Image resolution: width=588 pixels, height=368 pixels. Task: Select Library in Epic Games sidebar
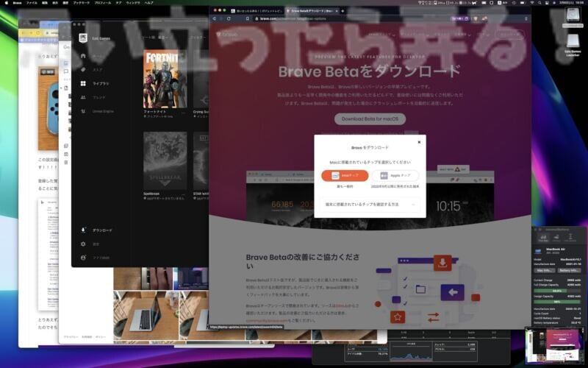pyautogui.click(x=95, y=83)
